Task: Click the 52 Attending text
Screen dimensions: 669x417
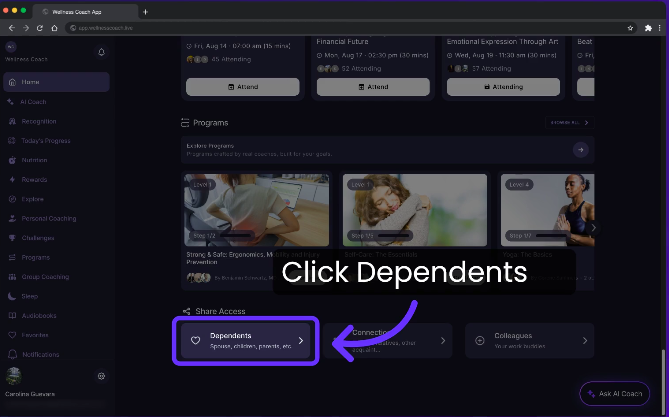Action: (361, 69)
